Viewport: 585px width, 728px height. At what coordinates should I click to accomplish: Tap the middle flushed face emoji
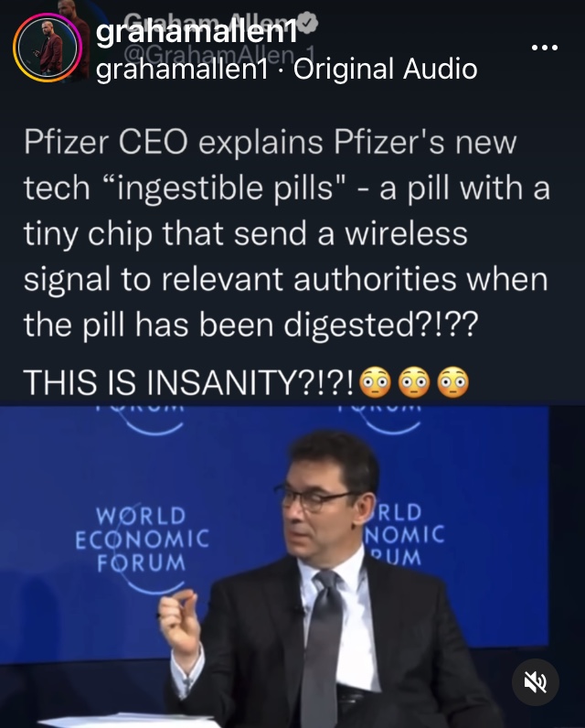[414, 382]
